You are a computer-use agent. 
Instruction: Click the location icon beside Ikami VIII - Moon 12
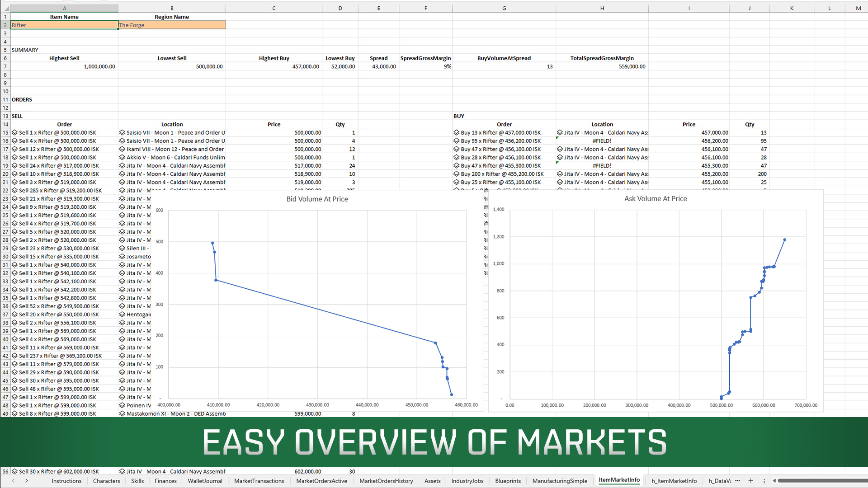122,149
